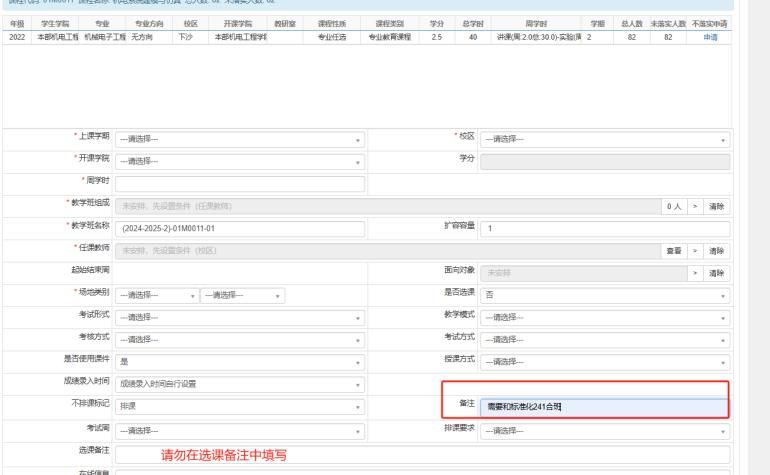Click 查看 button for 任课教师

point(674,250)
